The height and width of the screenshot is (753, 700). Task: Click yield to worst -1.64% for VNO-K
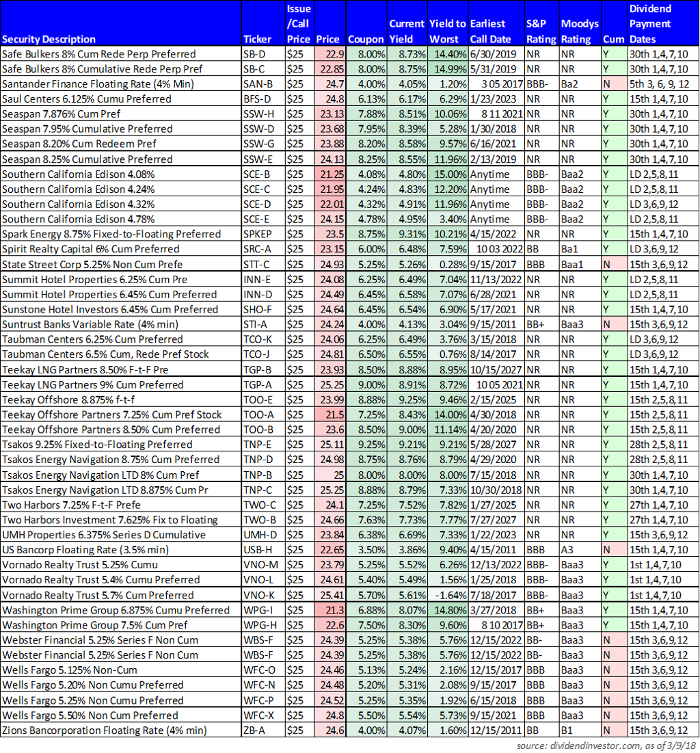pyautogui.click(x=447, y=595)
